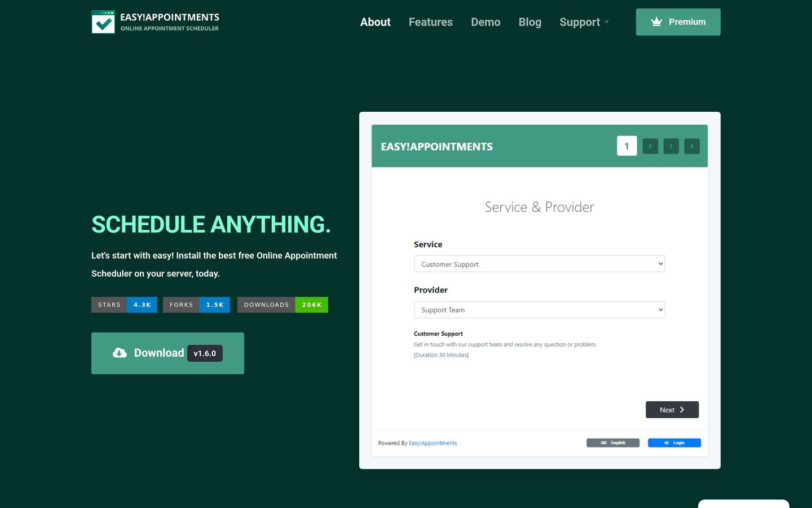Click the ONLINE APPOINTMENT SCHEDULER tagline
This screenshot has width=812, height=508.
pyautogui.click(x=170, y=28)
